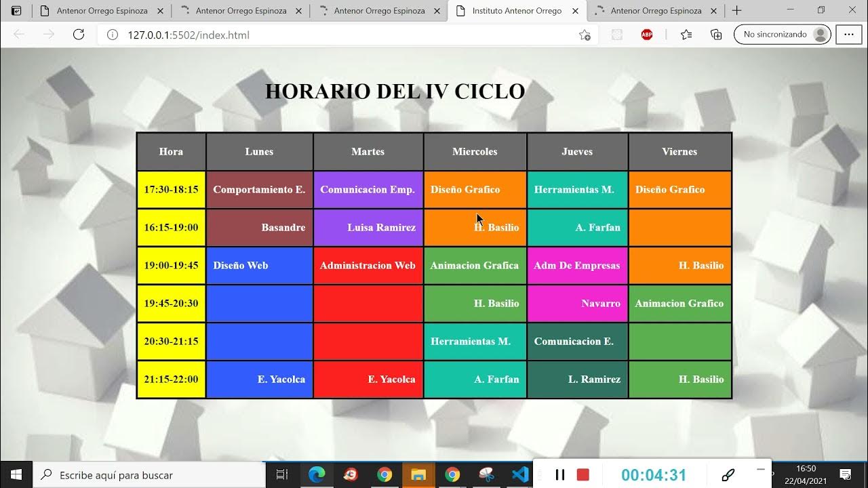The image size is (868, 488).
Task: Select the 17:30-18:15 time cell
Action: (171, 190)
